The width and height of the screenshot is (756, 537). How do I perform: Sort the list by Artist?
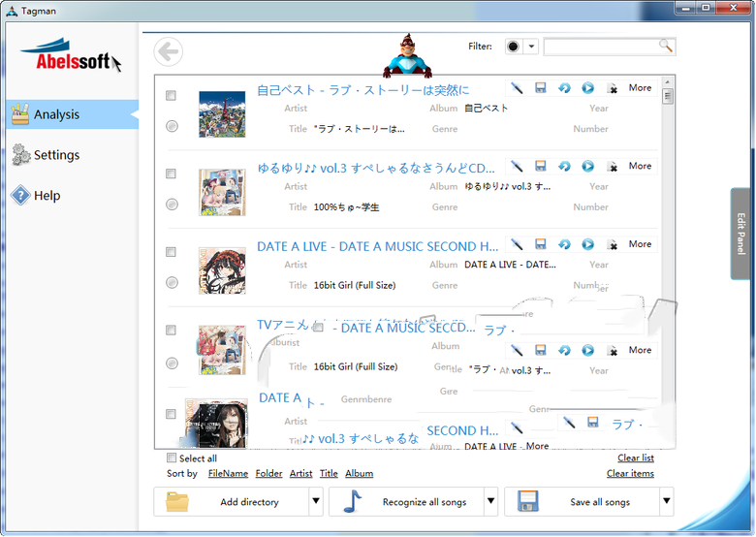pos(300,473)
